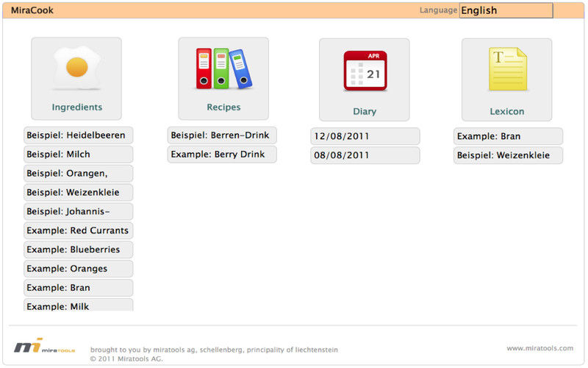Image resolution: width=588 pixels, height=368 pixels.
Task: Click the Diary label
Action: point(365,112)
